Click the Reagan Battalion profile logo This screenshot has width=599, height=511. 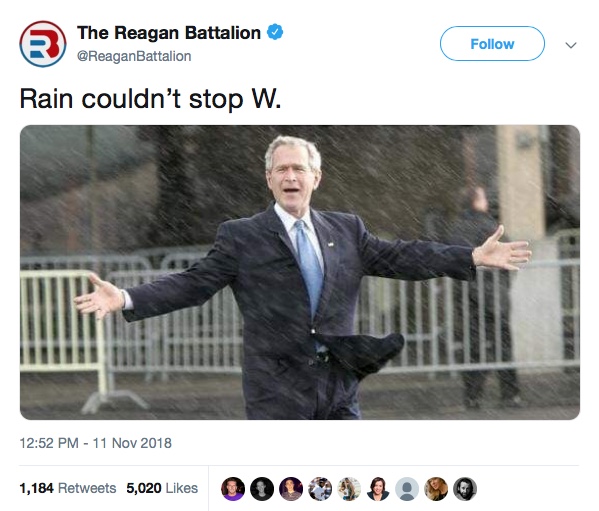[x=43, y=44]
